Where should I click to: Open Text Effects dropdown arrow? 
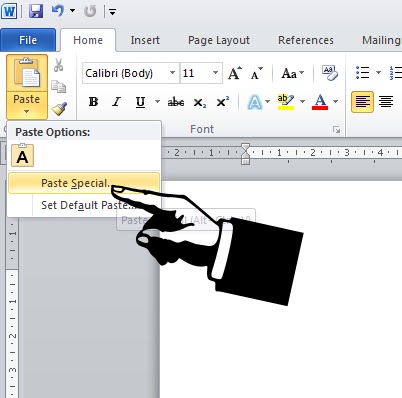point(267,101)
